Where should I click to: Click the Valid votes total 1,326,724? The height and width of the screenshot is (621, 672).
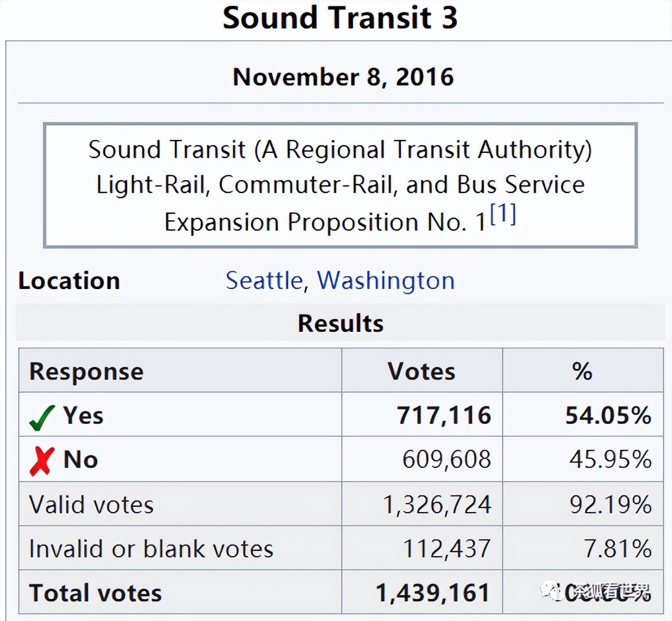coord(437,504)
